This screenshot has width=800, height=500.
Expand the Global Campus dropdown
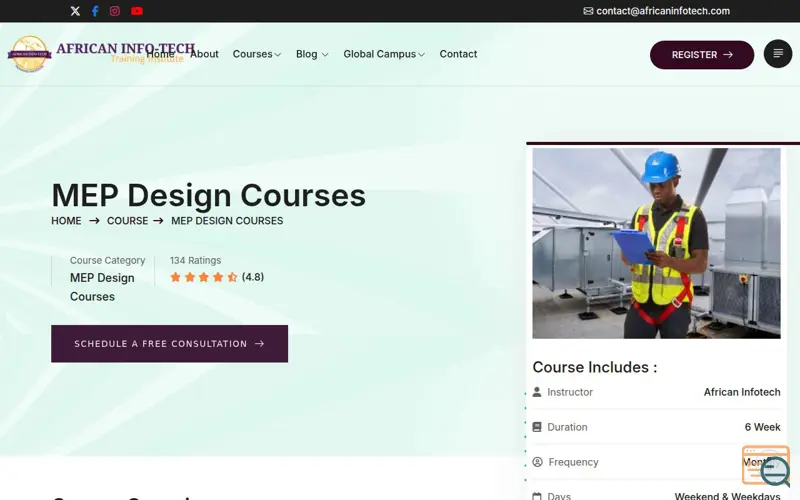pos(384,54)
